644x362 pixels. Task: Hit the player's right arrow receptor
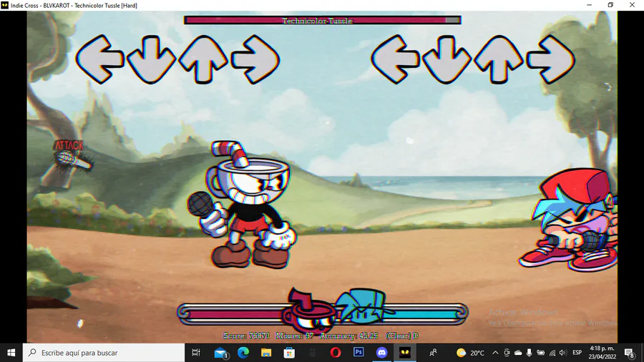click(550, 59)
